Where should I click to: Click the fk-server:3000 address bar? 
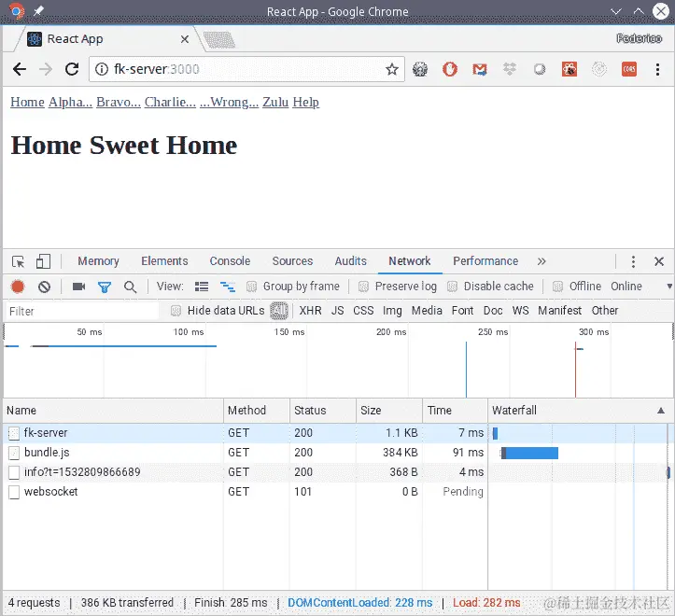coord(246,69)
